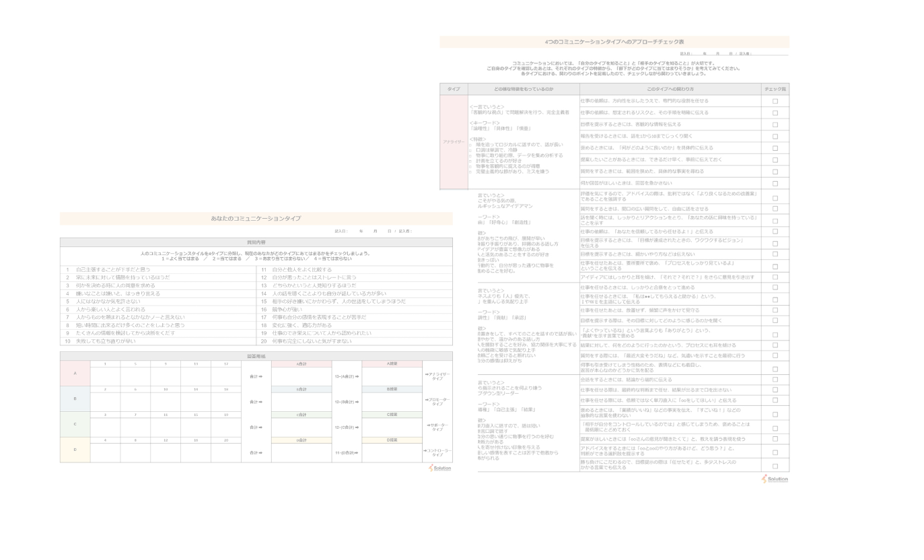Screen dimensions: 924x560
Task: Click the 'C合計' total cell header
Action: pyautogui.click(x=301, y=415)
